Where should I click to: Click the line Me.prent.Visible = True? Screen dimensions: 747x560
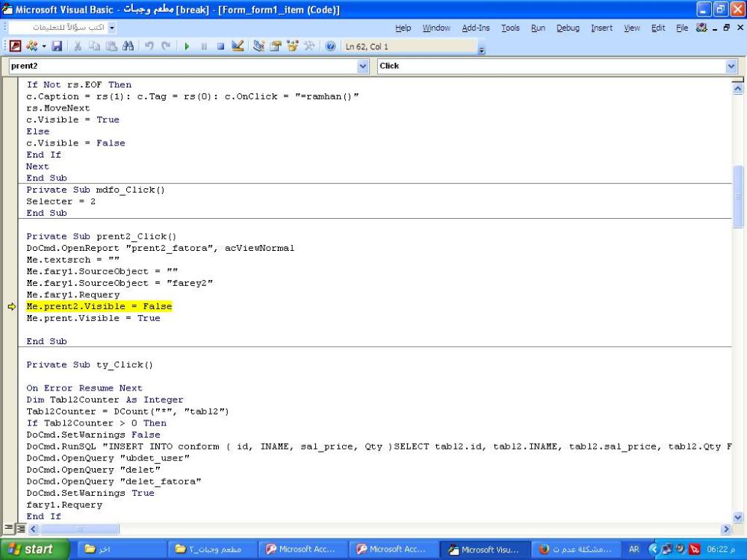coord(93,318)
